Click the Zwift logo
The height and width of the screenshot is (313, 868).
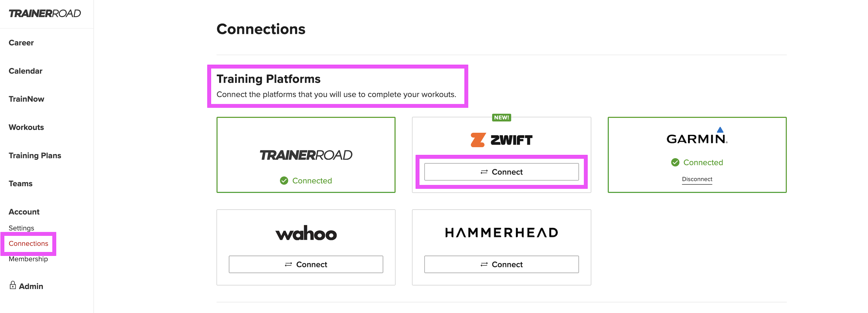pyautogui.click(x=501, y=140)
